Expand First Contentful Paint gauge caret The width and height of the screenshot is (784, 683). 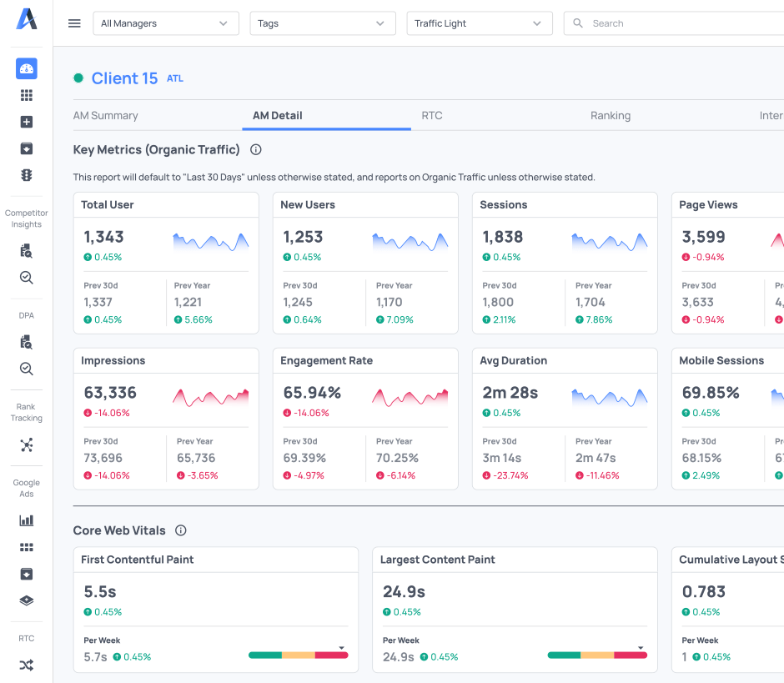341,648
